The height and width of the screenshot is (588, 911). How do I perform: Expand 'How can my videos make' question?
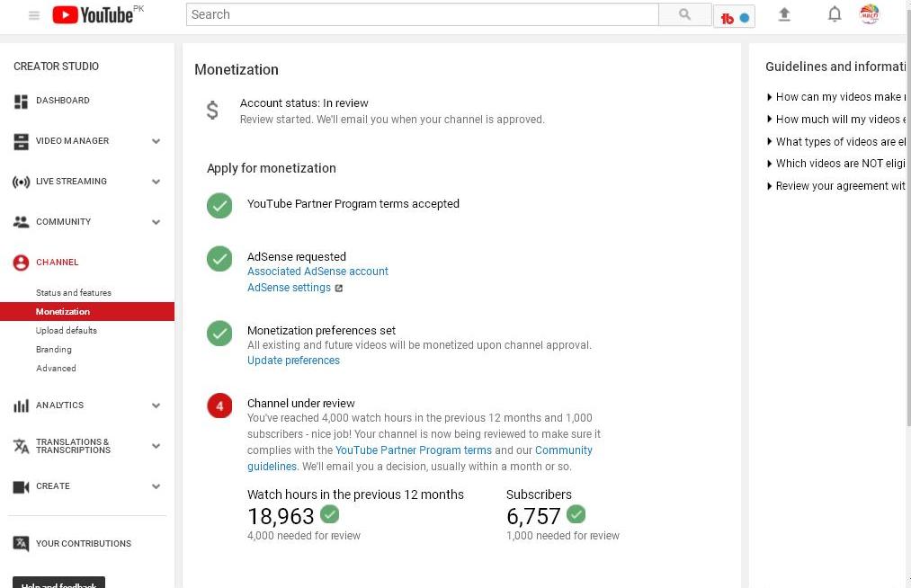click(835, 97)
